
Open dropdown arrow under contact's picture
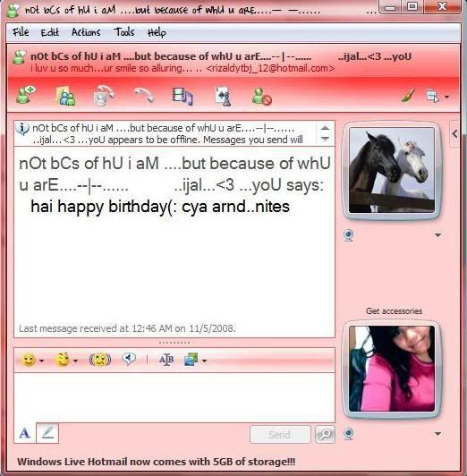click(437, 235)
